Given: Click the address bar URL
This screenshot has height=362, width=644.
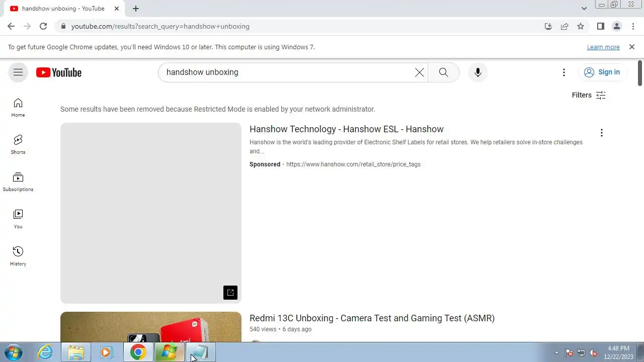Looking at the screenshot, I should click(x=160, y=26).
